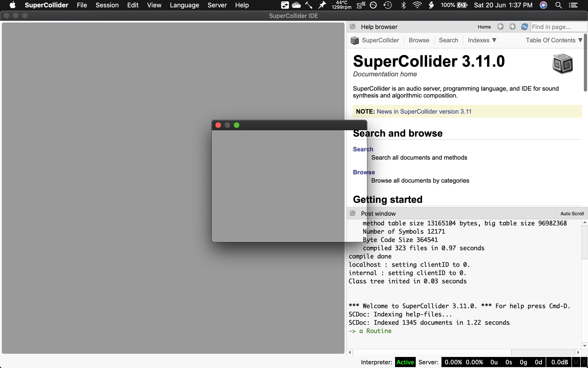The height and width of the screenshot is (368, 588).
Task: Click the lightning bolt menu bar icon
Action: point(431,5)
